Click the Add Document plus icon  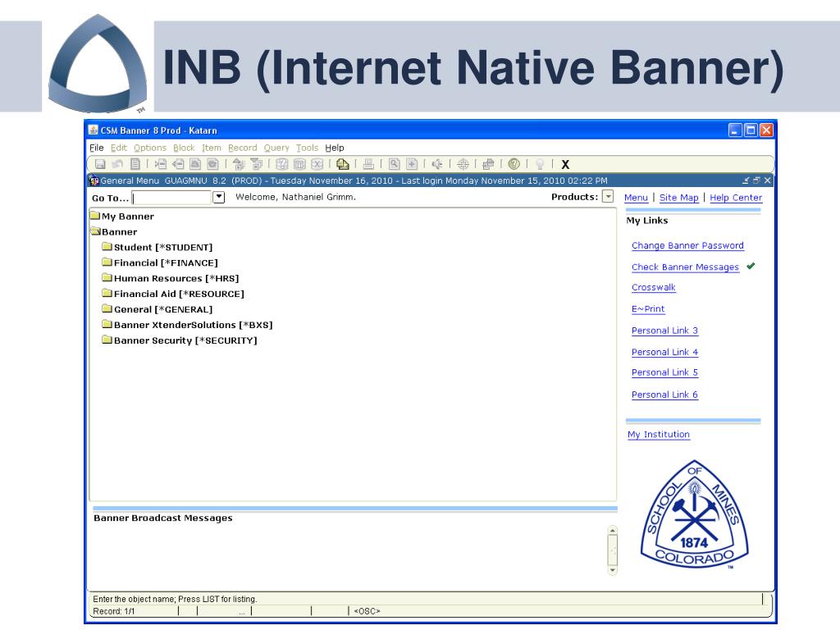pos(412,164)
